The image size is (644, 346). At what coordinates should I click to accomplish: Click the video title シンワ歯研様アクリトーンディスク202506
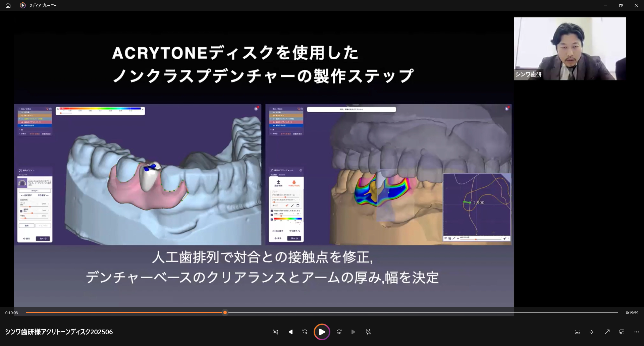59,332
